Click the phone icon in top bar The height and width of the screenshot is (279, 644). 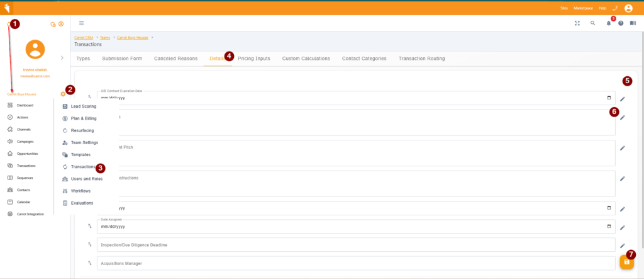614,8
